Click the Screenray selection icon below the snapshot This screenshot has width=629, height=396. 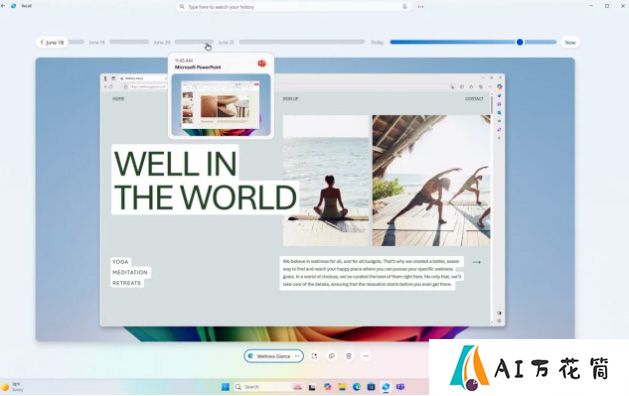[x=314, y=356]
